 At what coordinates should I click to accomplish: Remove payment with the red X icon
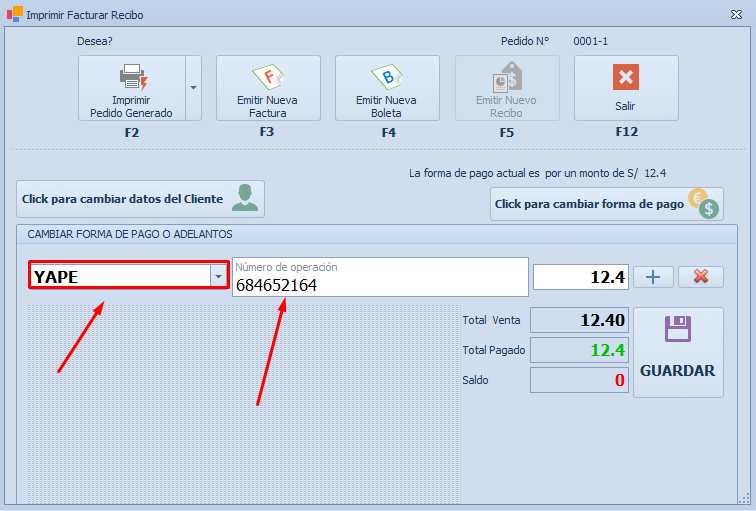[x=701, y=277]
